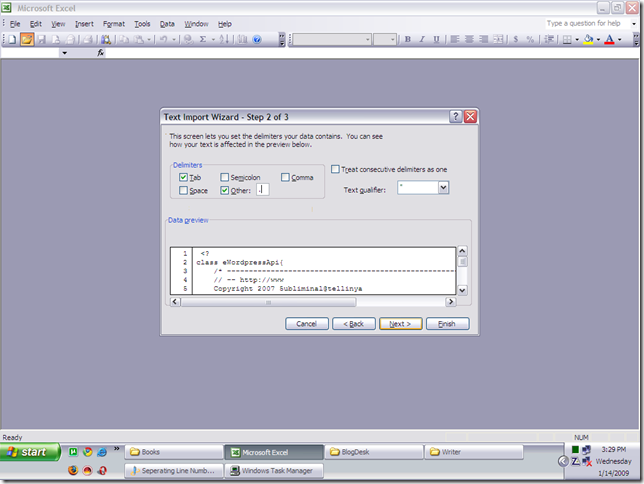
Task: Click the Paste toolbar icon
Action: pos(139,39)
